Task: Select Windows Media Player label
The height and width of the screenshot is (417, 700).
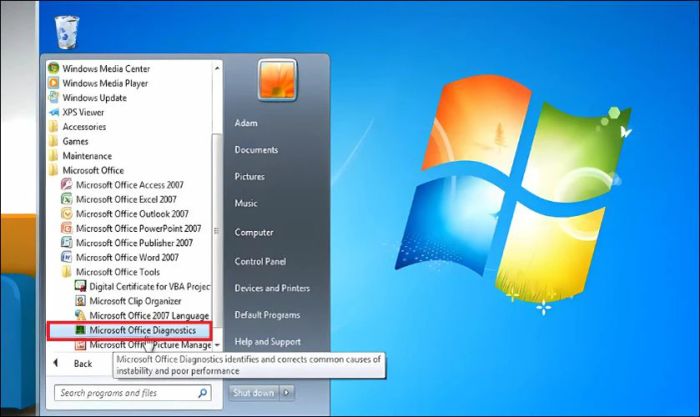Action: coord(105,83)
